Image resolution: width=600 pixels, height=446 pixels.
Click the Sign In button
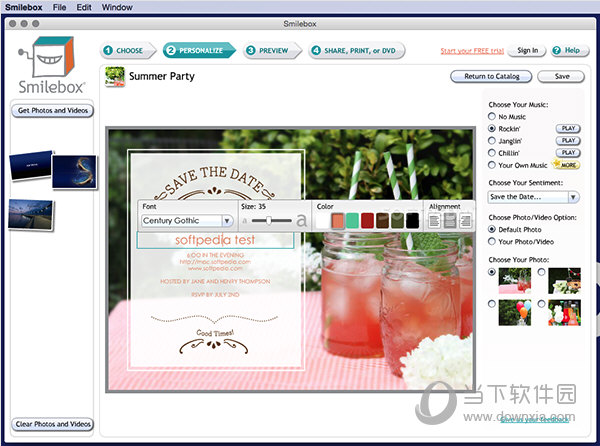[x=527, y=50]
